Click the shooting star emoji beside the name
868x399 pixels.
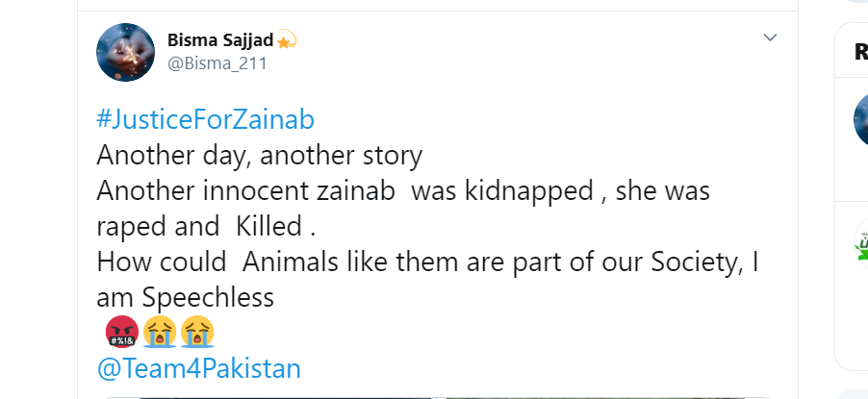[x=287, y=40]
